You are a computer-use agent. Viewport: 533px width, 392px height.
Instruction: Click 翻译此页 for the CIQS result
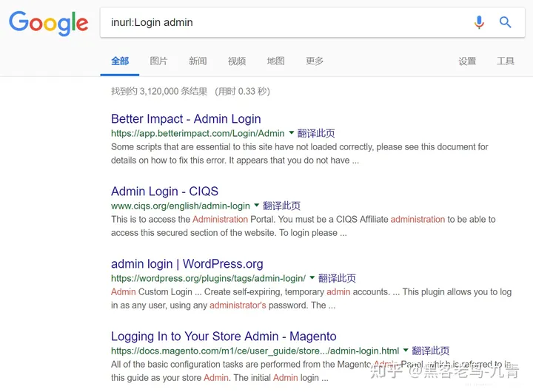coord(282,206)
